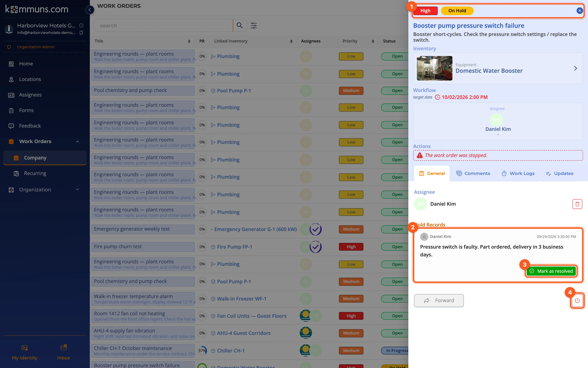The height and width of the screenshot is (368, 588).
Task: Copy the organization email address icon
Action: pyautogui.click(x=81, y=33)
